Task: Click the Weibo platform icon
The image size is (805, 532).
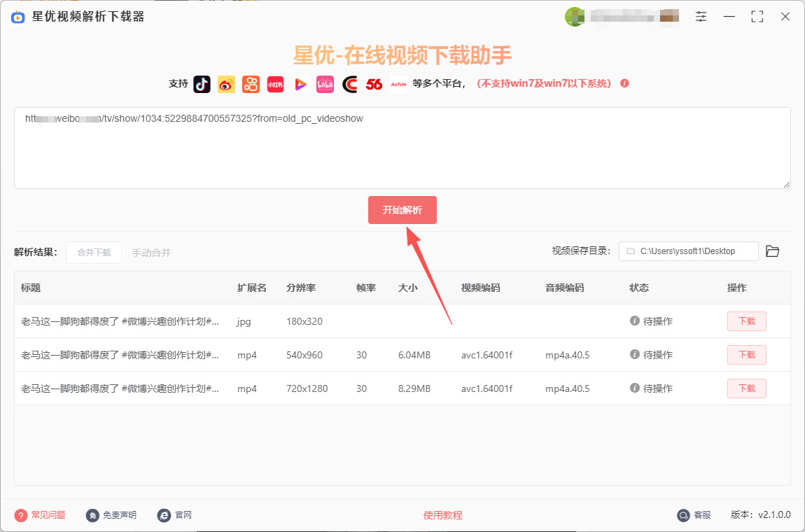Action: coord(226,84)
